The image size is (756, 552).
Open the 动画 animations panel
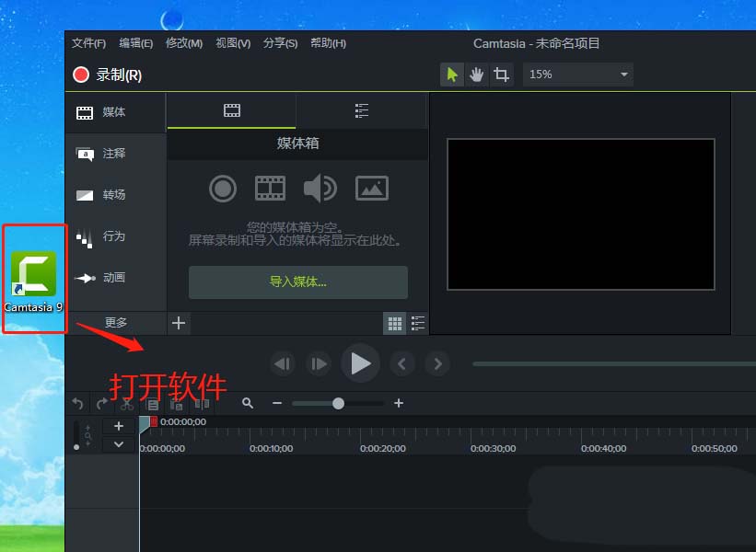click(x=116, y=278)
